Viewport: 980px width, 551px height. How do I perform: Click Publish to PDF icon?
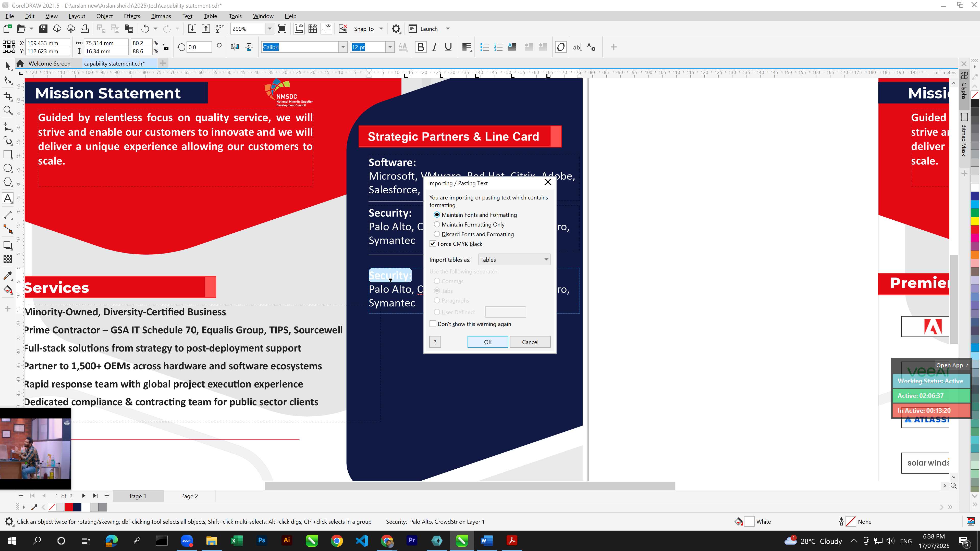click(219, 29)
